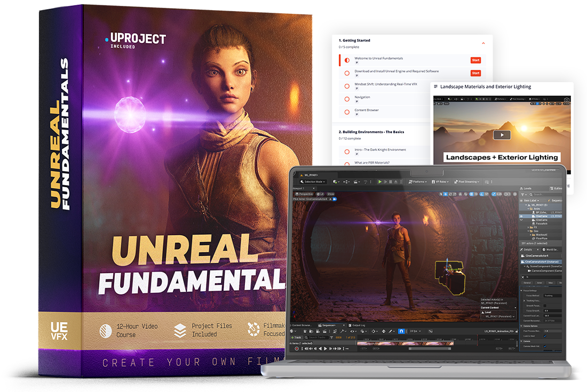The height and width of the screenshot is (392, 587).
Task: Click the Post Process Blend Weight slider
Action: pyautogui.click(x=545, y=330)
